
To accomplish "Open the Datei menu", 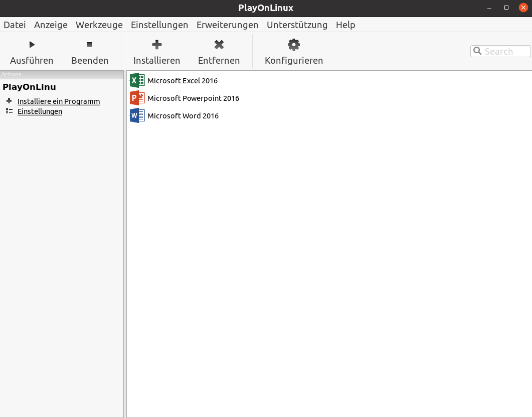I will tap(15, 25).
